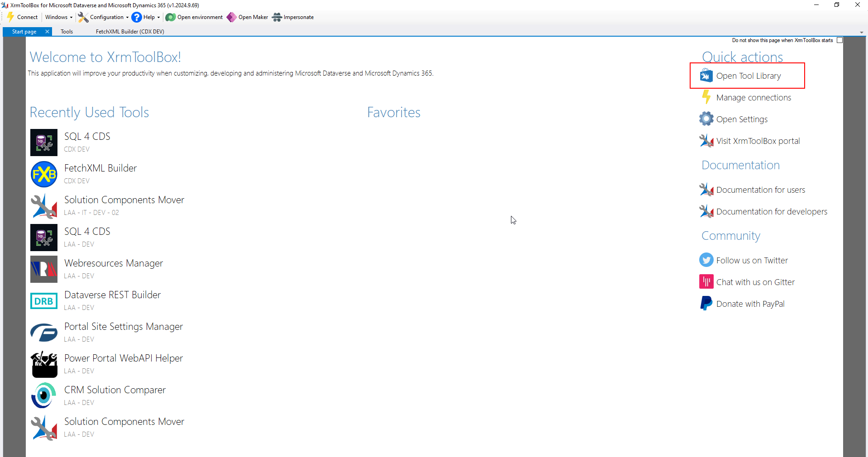Open Follow us on Twitter link
This screenshot has width=868, height=457.
coord(752,261)
